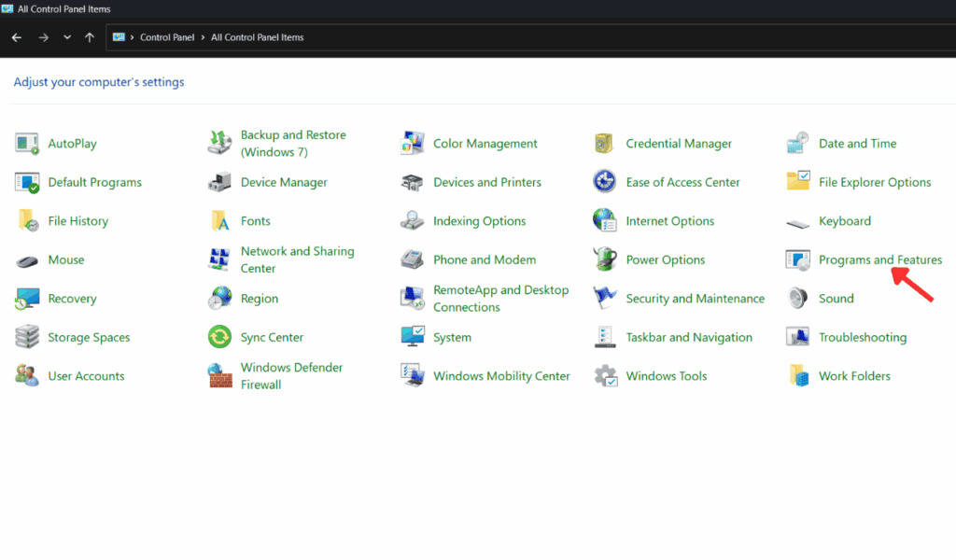Open the Sound speaker icon
This screenshot has width=956, height=560.
click(x=797, y=299)
